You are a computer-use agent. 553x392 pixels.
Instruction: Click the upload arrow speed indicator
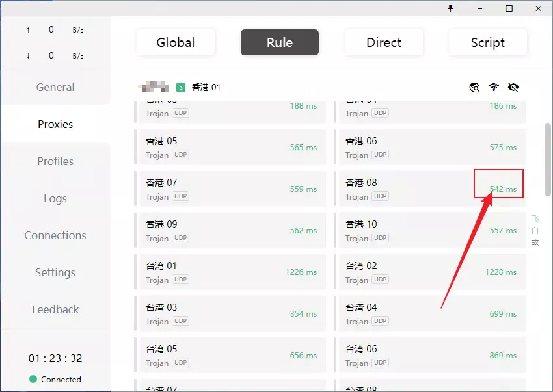pos(28,30)
